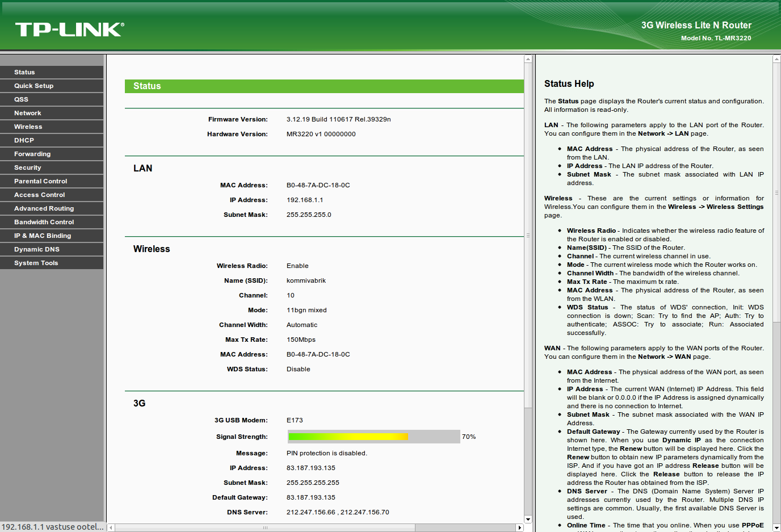Select Parental Control in the sidebar
Image resolution: width=781 pixels, height=532 pixels.
(x=52, y=181)
